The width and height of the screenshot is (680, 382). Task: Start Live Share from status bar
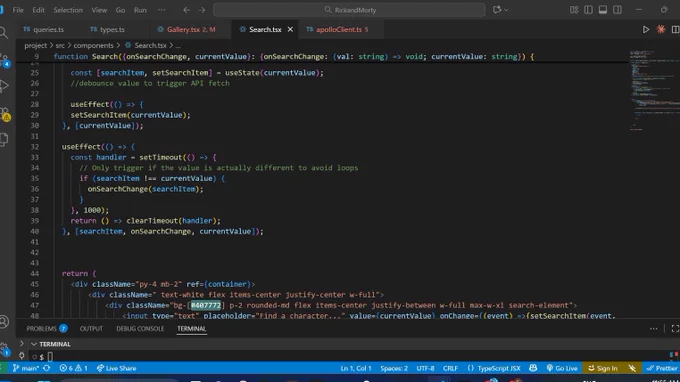click(116, 368)
